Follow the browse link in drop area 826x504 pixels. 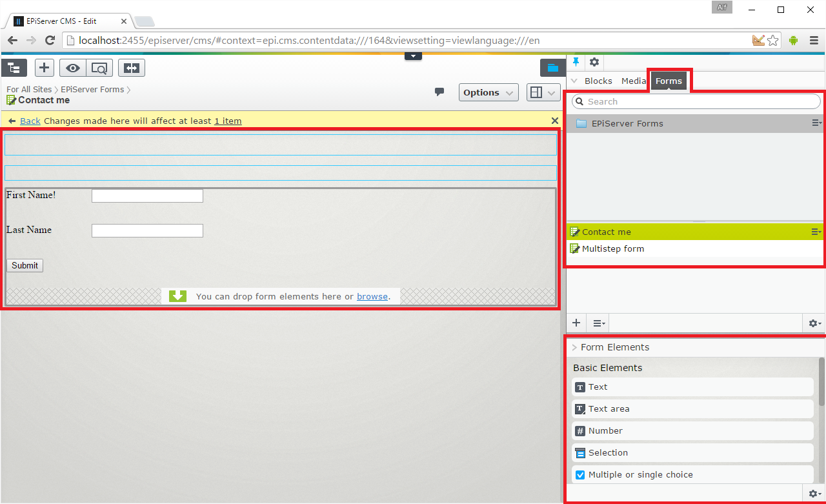click(x=372, y=296)
